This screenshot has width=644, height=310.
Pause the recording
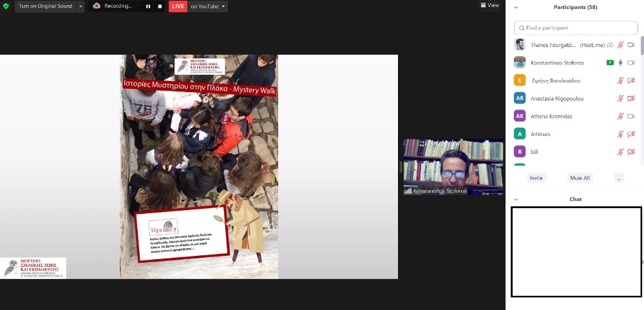[147, 6]
